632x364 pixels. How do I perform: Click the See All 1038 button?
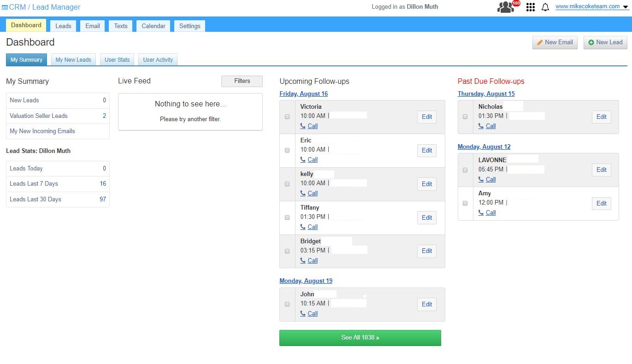[x=360, y=338]
